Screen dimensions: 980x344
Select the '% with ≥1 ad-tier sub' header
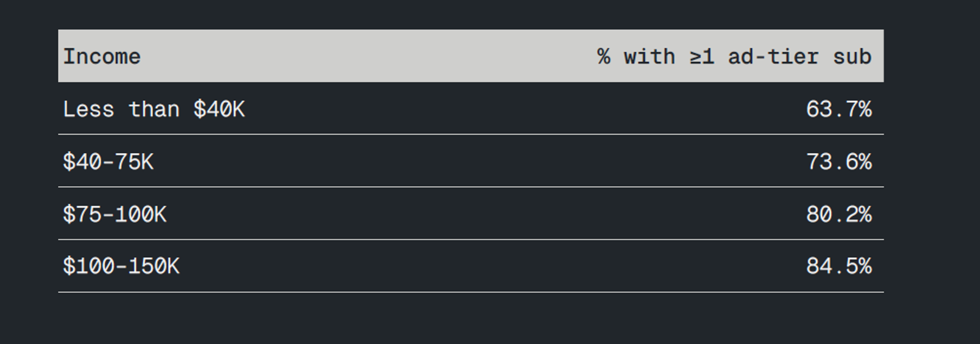(734, 56)
